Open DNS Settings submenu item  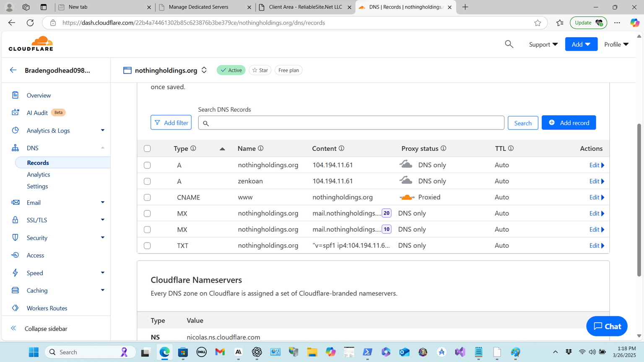(x=37, y=186)
